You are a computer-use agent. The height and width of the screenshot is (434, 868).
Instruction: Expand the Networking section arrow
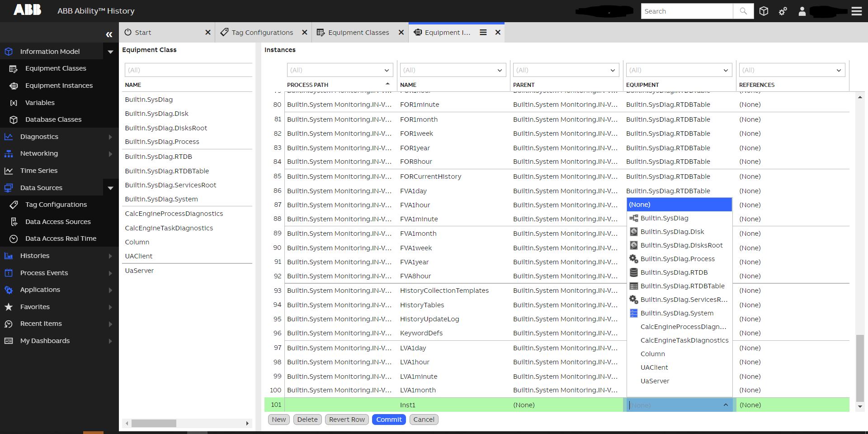(110, 154)
